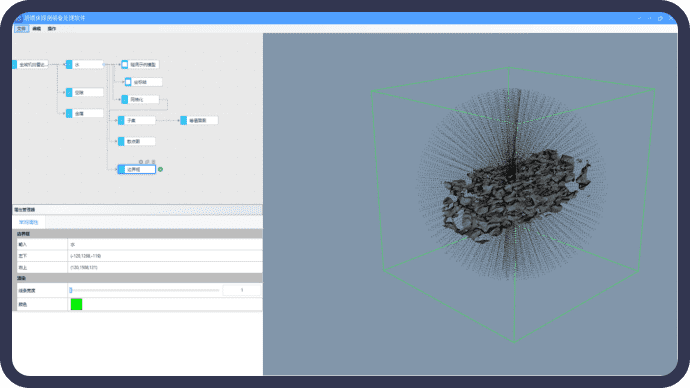
Task: Toggle the checkbox on the top node right of 水
Action: click(125, 65)
